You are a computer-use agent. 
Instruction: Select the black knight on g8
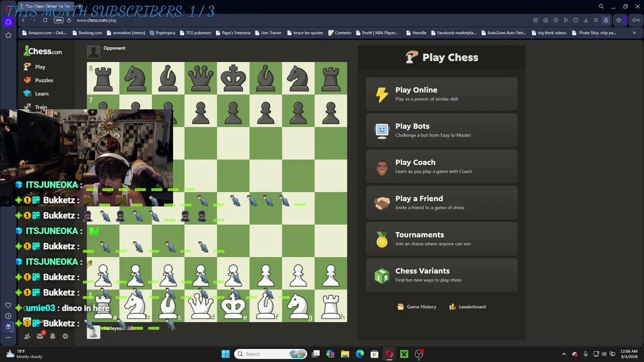click(x=298, y=78)
